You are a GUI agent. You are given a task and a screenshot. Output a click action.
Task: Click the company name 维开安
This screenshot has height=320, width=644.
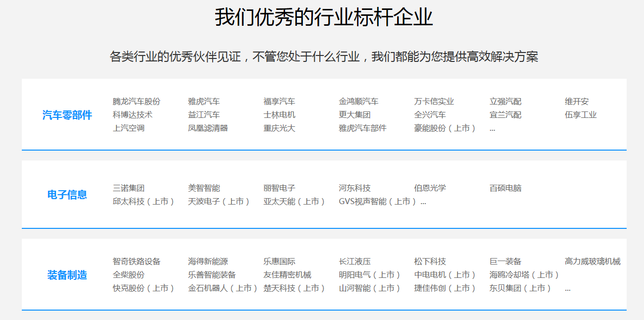tap(577, 102)
